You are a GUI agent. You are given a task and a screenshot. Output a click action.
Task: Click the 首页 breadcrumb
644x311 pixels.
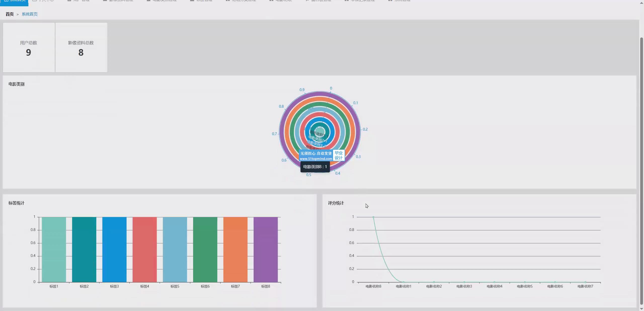pyautogui.click(x=10, y=14)
